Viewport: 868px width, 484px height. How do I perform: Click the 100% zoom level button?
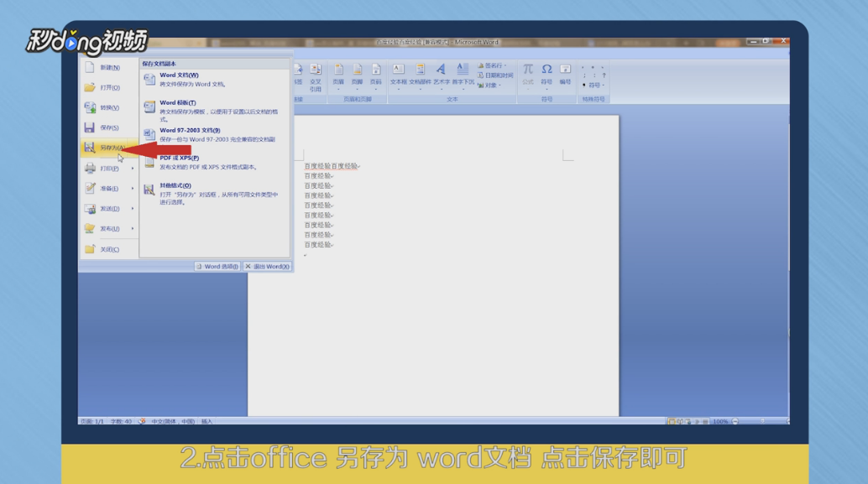coord(720,421)
